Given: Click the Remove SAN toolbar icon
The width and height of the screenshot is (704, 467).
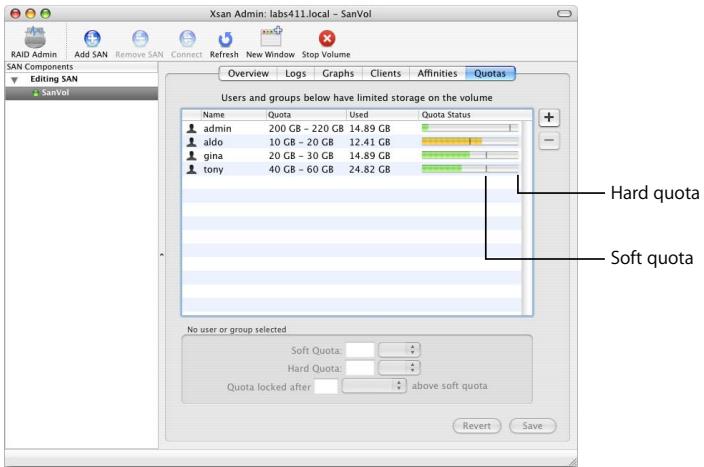Looking at the screenshot, I should [x=140, y=39].
